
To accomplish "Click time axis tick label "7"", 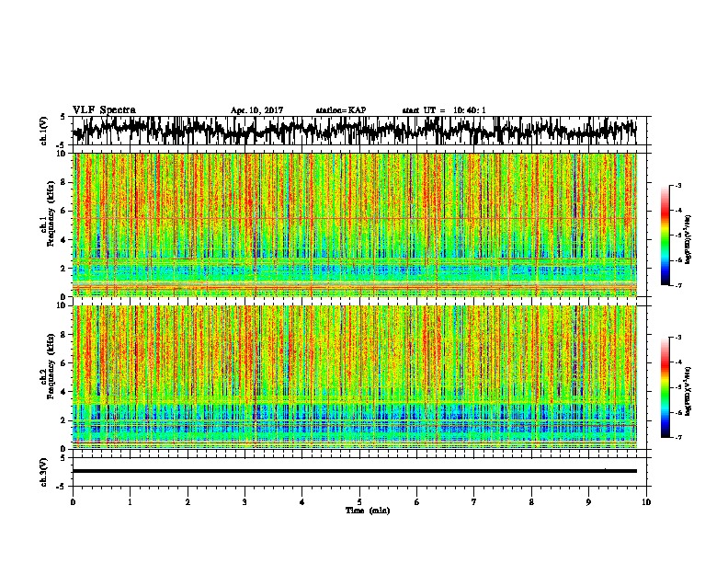I will [474, 502].
